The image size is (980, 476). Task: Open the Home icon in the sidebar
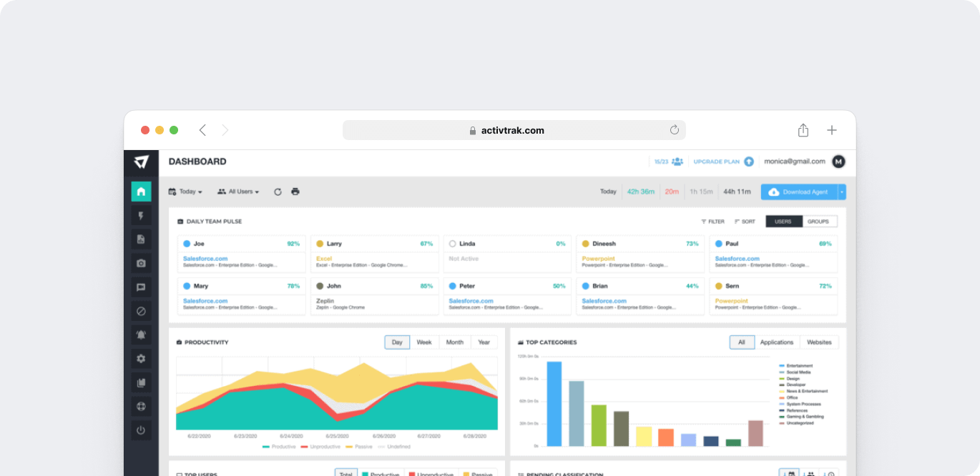tap(141, 192)
